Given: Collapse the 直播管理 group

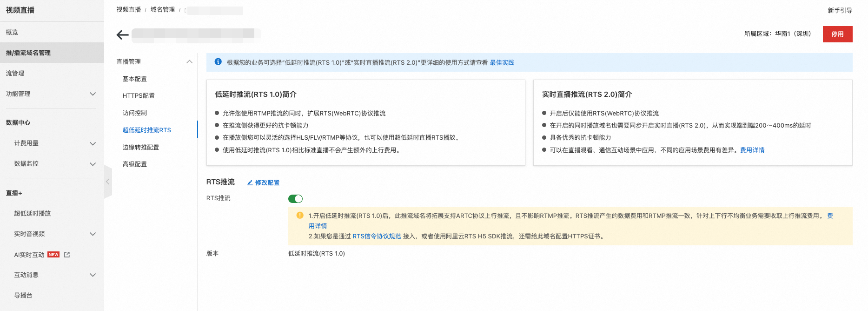Looking at the screenshot, I should (189, 62).
